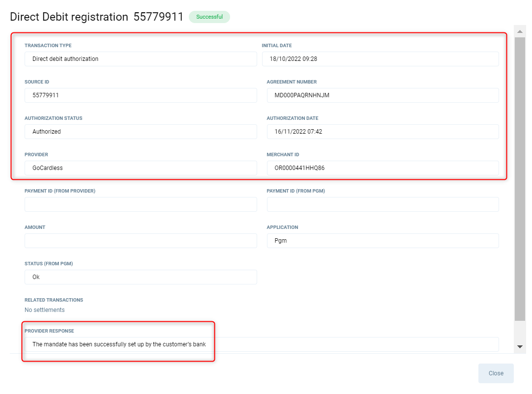Focus the Merchant ID field
This screenshot has width=532, height=394.
coord(383,168)
